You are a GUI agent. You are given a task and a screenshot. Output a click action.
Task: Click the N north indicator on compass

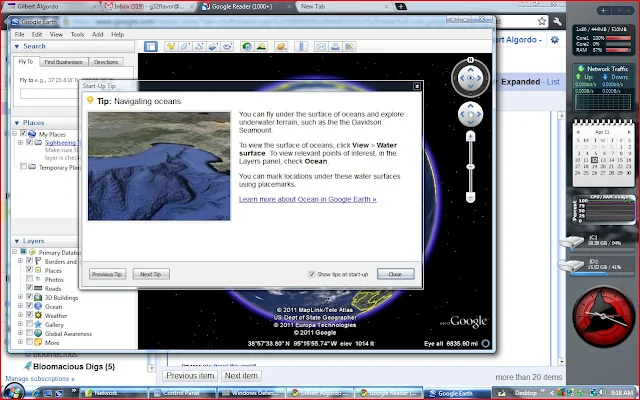(x=470, y=60)
